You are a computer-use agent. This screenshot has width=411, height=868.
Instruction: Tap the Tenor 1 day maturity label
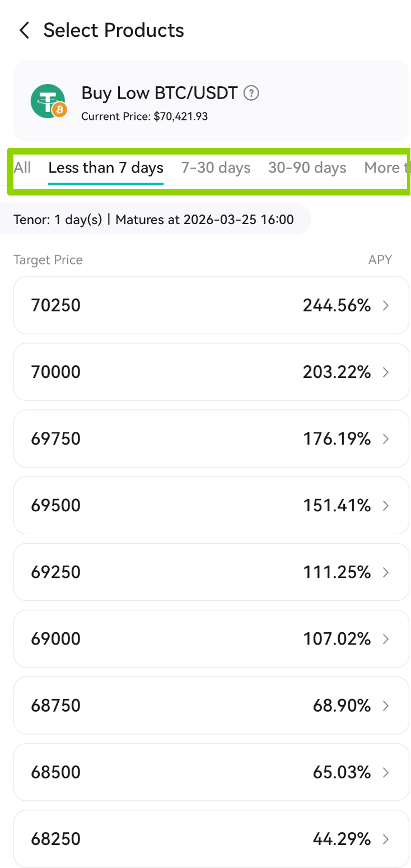pyautogui.click(x=154, y=220)
